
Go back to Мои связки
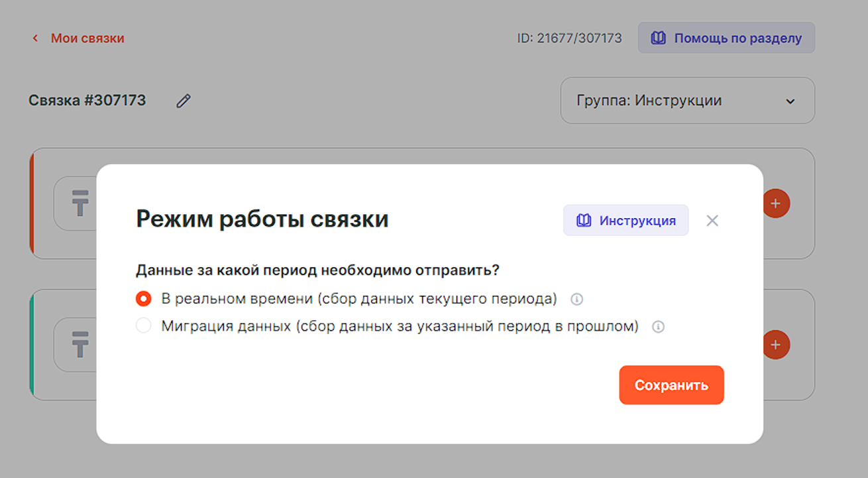87,38
